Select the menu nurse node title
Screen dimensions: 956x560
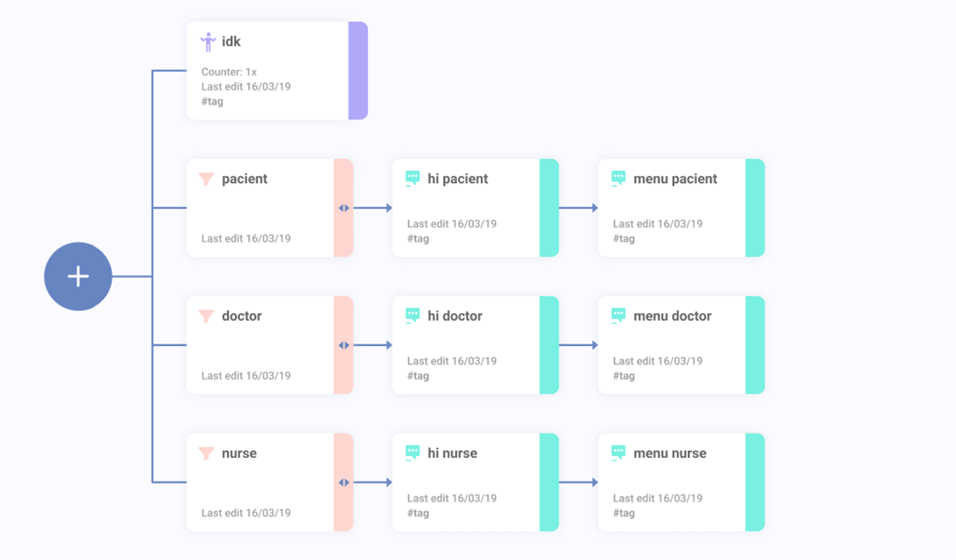pyautogui.click(x=670, y=454)
